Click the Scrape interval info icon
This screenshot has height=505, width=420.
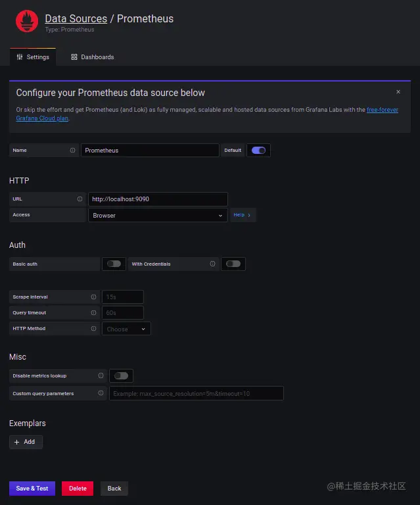pyautogui.click(x=93, y=297)
